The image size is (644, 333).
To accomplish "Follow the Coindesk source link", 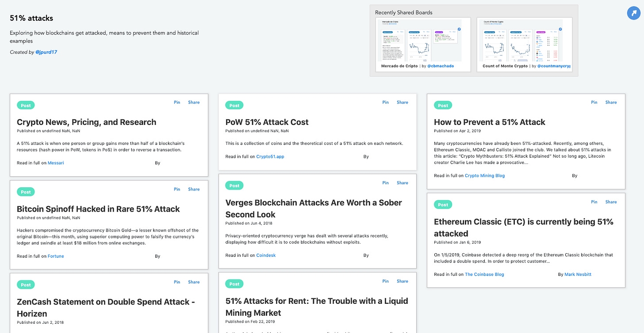I will coord(266,256).
